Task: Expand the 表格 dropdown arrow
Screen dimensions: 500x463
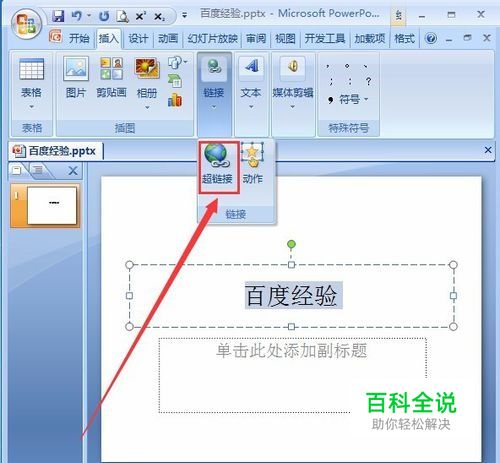Action: click(x=31, y=107)
